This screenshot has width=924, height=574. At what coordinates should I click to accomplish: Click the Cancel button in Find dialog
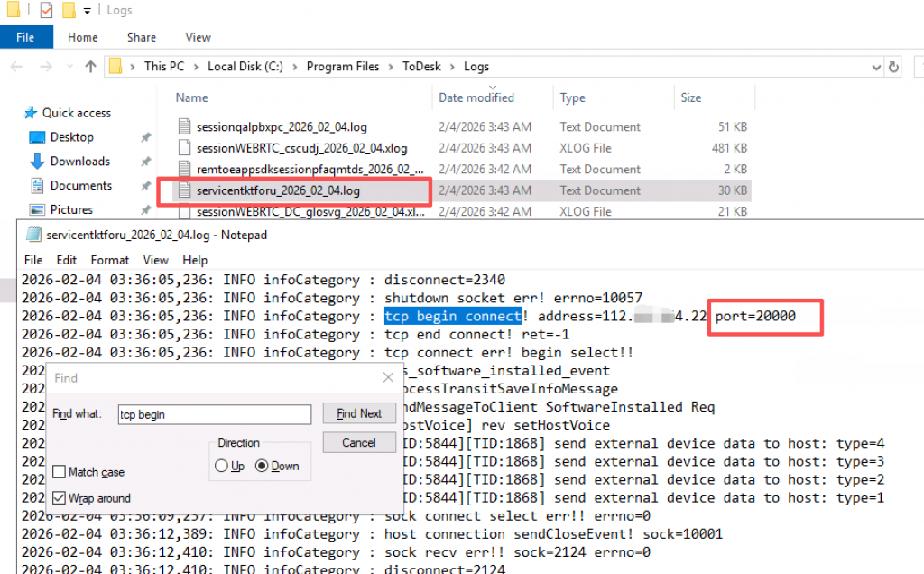358,442
